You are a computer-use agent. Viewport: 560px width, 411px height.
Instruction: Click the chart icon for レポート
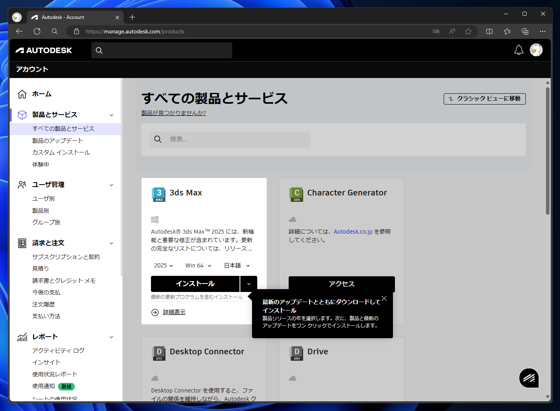[x=22, y=337]
